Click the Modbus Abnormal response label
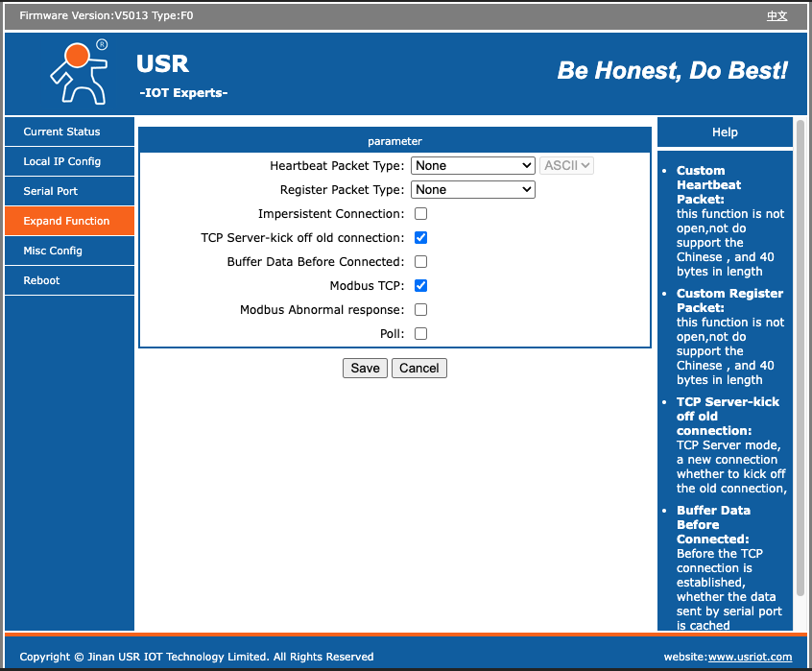The width and height of the screenshot is (812, 671). click(322, 310)
